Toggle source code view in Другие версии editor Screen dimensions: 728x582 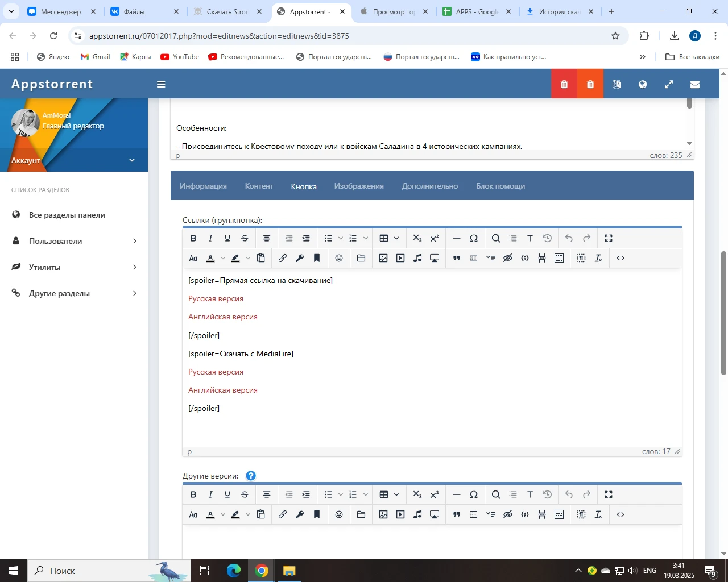(x=621, y=514)
